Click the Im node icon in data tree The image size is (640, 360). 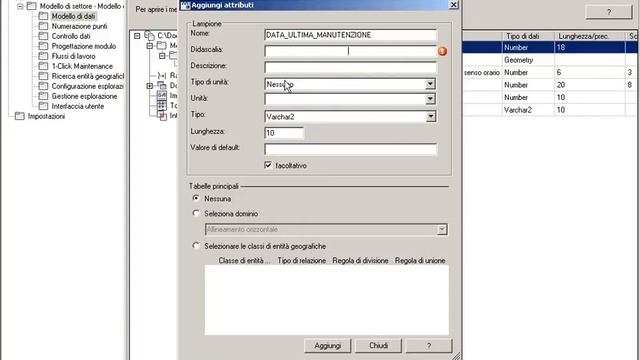tap(162, 95)
